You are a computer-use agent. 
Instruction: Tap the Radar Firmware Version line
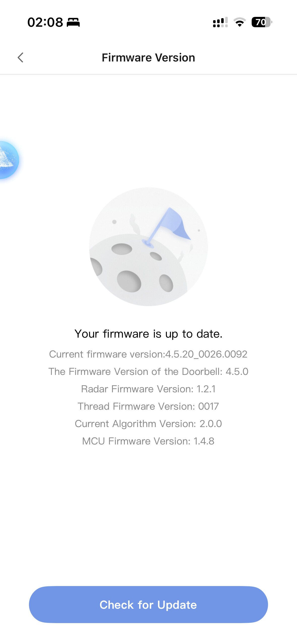148,389
